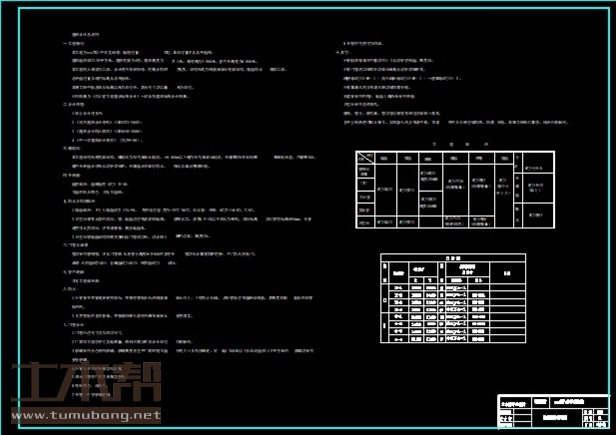Select the diagonal-split corner cell of the wide table
This screenshot has height=435, width=616.
pos(364,158)
